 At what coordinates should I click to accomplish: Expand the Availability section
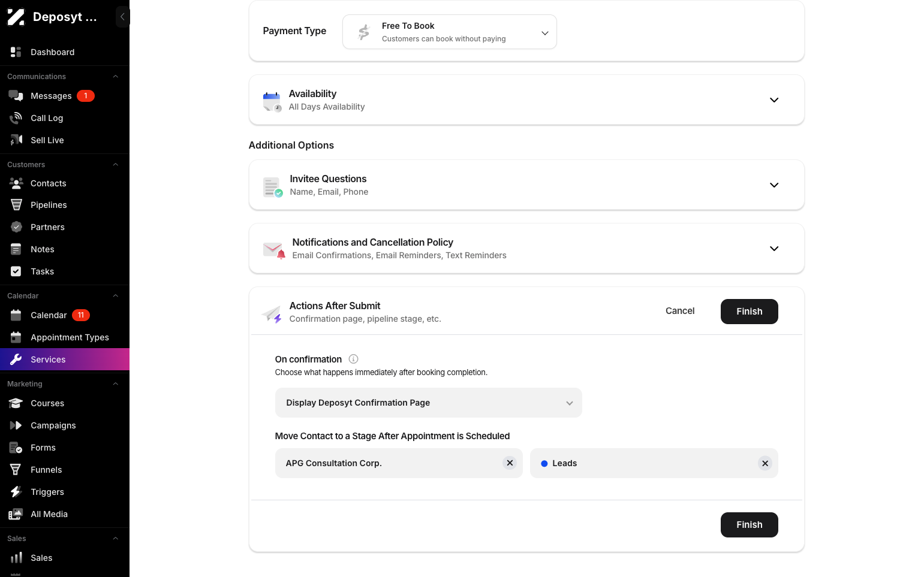click(774, 100)
